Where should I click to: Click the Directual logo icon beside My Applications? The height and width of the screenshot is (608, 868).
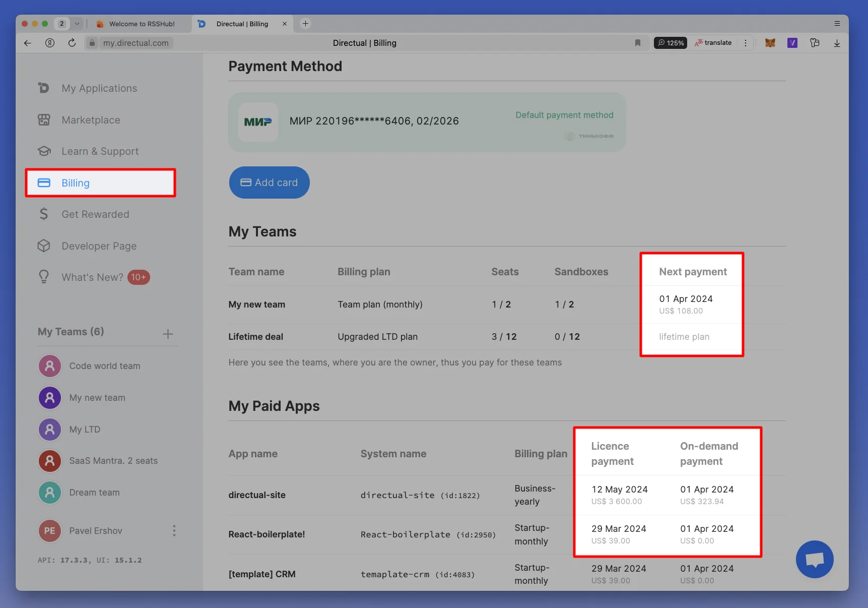pyautogui.click(x=44, y=88)
